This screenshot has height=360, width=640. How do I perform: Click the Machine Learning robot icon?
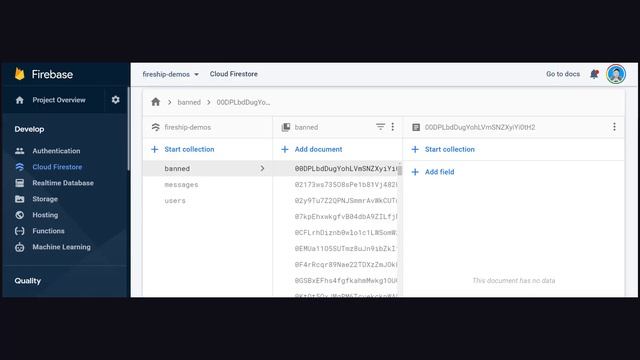pyautogui.click(x=20, y=247)
